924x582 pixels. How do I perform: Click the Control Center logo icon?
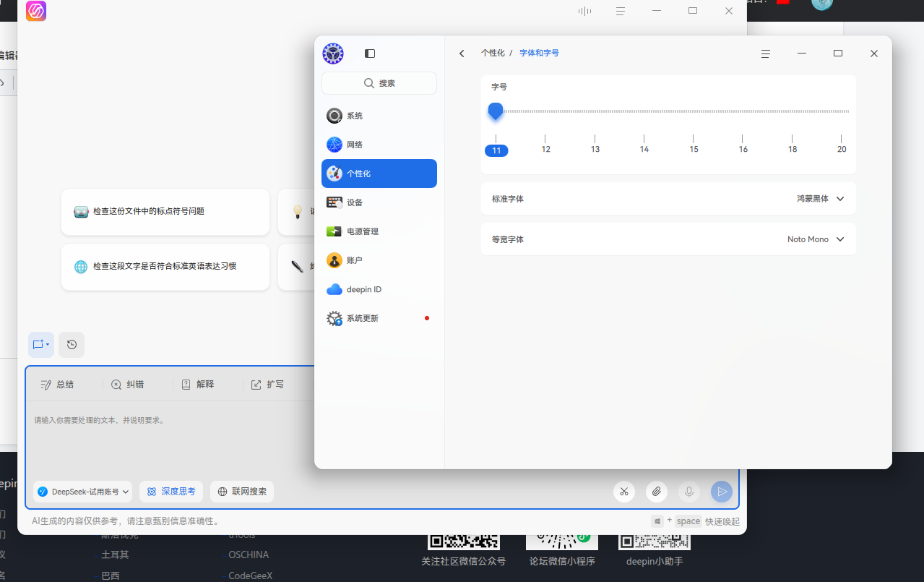333,54
